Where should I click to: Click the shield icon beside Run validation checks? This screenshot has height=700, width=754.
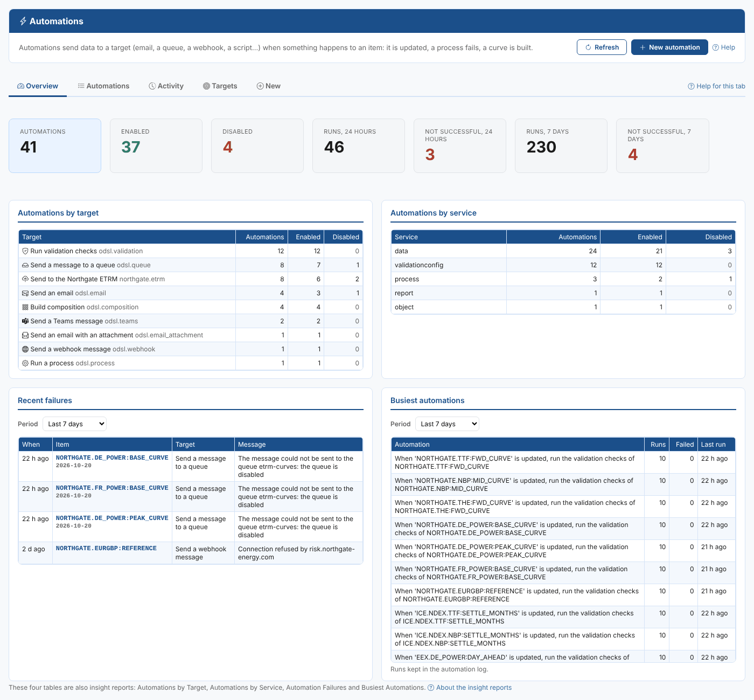[25, 251]
